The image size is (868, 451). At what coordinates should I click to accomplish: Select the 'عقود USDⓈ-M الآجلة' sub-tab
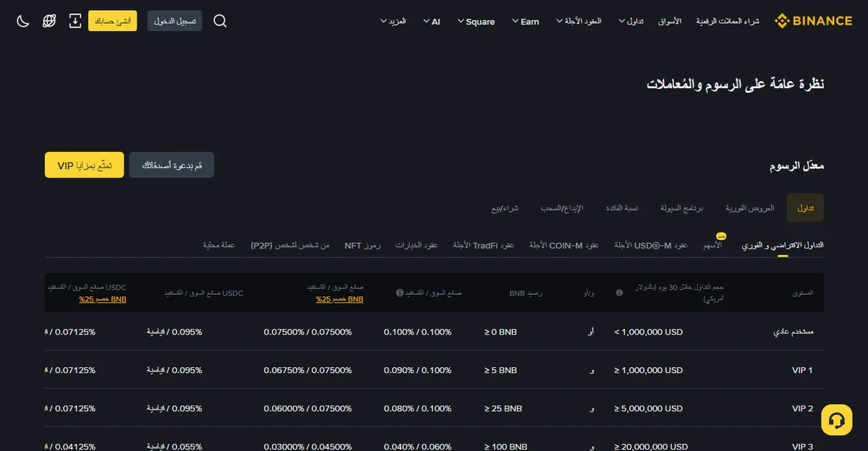651,246
